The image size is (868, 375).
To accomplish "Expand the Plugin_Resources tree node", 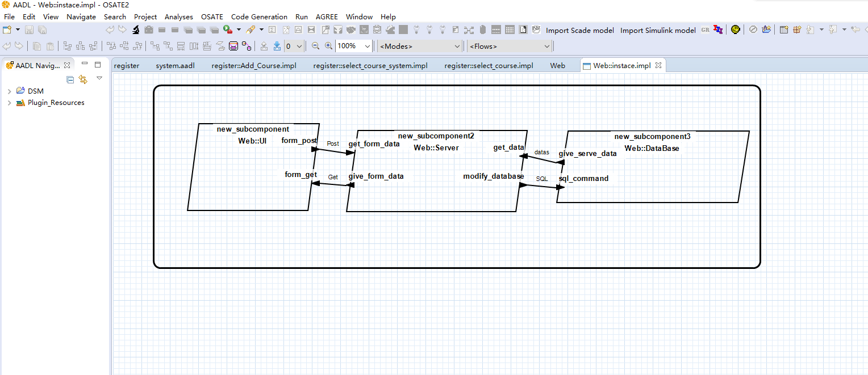I will [9, 103].
